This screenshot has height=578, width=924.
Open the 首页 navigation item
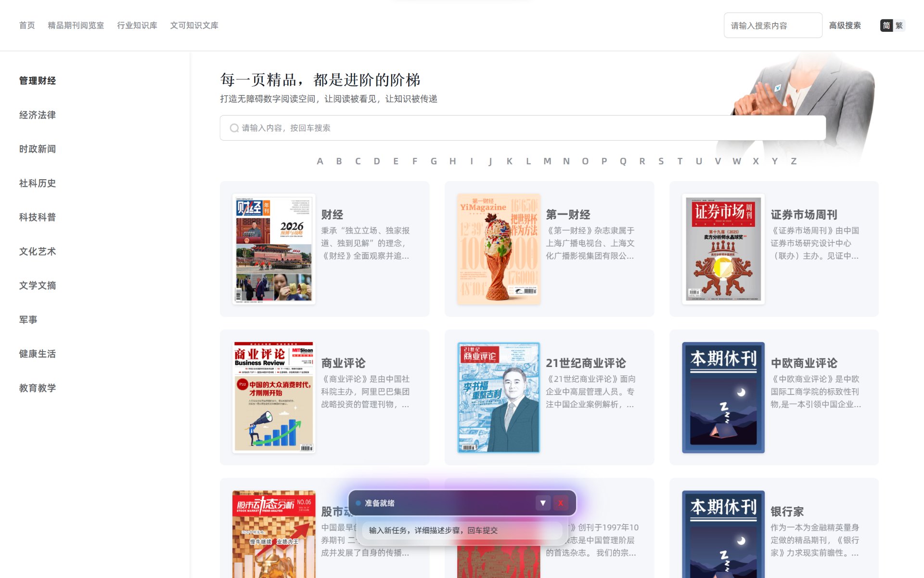pyautogui.click(x=27, y=26)
